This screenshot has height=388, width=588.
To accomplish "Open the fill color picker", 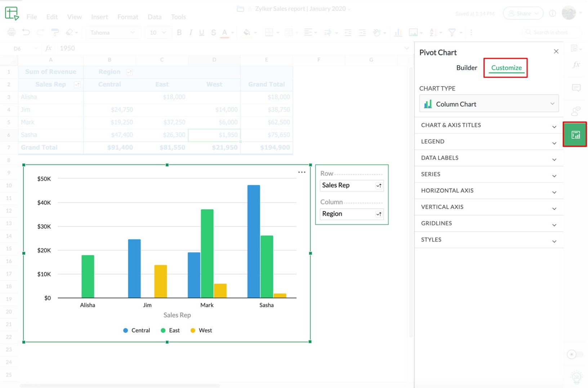I will [247, 32].
